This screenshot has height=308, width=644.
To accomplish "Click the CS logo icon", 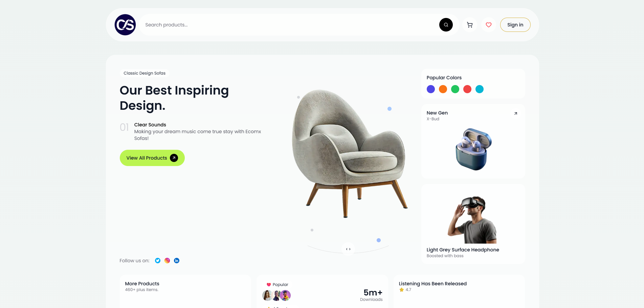I will [x=125, y=25].
